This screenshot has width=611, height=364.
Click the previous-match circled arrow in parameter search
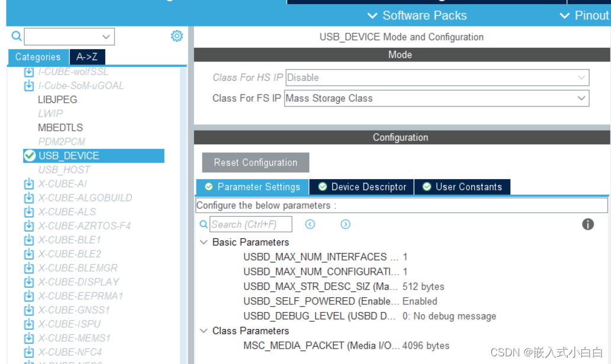pyautogui.click(x=310, y=224)
